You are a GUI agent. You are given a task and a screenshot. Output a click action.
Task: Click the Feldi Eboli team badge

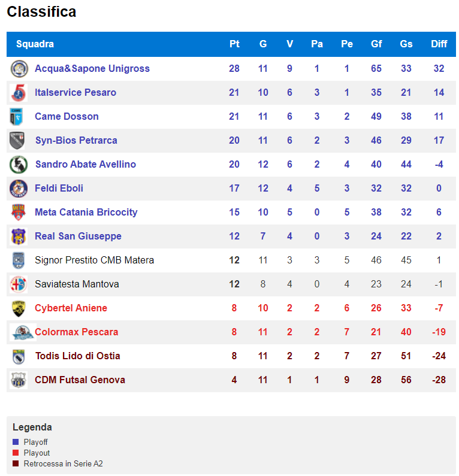point(19,189)
